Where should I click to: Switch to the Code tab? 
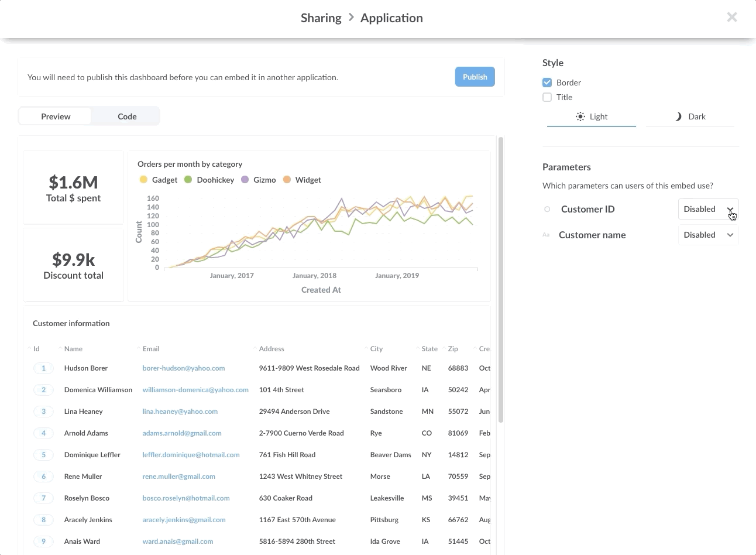pyautogui.click(x=127, y=117)
